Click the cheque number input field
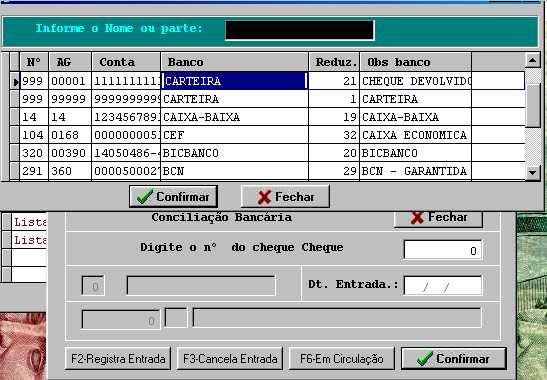This screenshot has height=380, width=547. [443, 250]
